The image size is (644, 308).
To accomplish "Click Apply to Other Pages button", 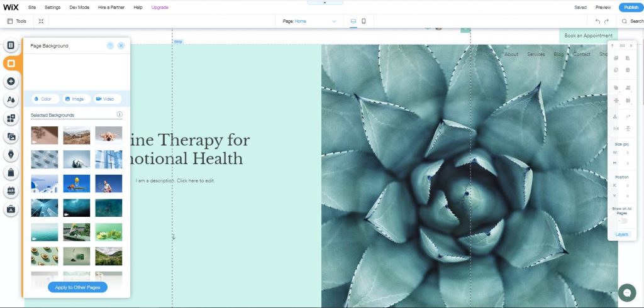I will (78, 287).
